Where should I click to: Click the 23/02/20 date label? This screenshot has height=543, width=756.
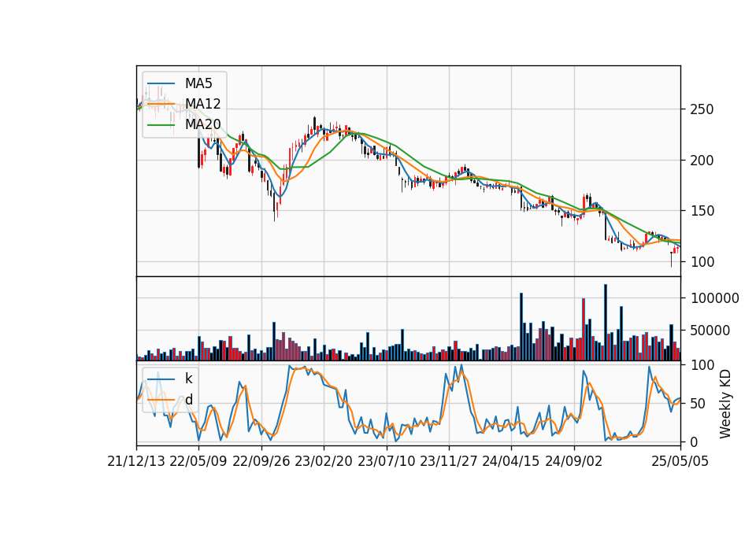(324, 461)
